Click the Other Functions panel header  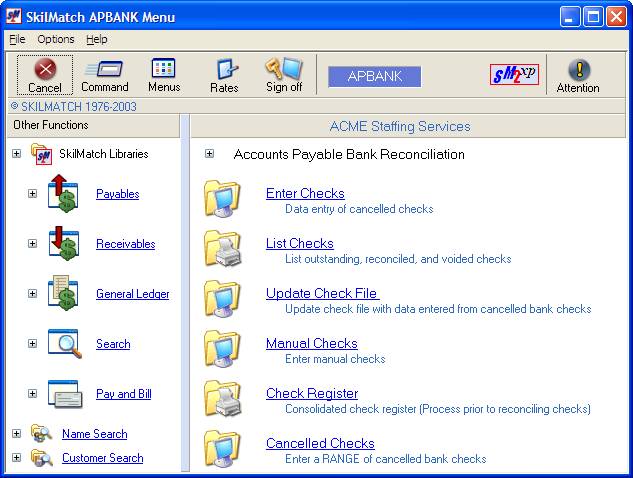coord(93,125)
